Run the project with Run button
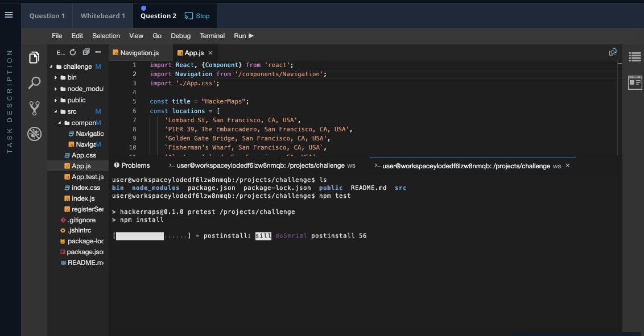This screenshot has height=336, width=644. click(243, 36)
